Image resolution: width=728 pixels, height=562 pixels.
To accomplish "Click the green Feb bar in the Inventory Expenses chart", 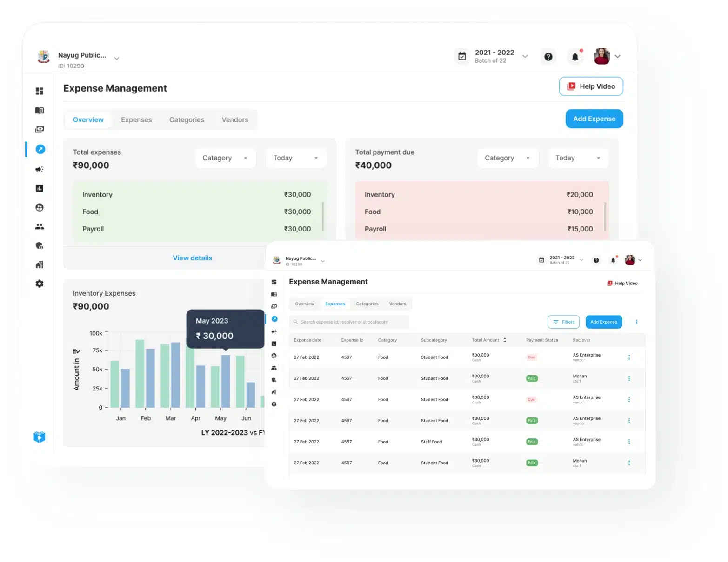I will click(x=140, y=374).
